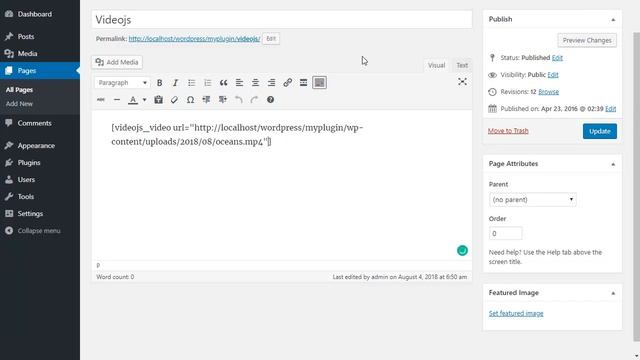This screenshot has height=360, width=640.
Task: Click the shortcode text in editor
Action: click(237, 135)
